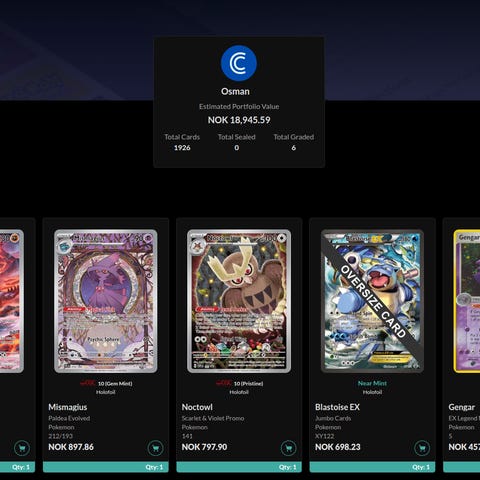Open the Noctowl card image
The image size is (480, 480).
[x=239, y=301]
